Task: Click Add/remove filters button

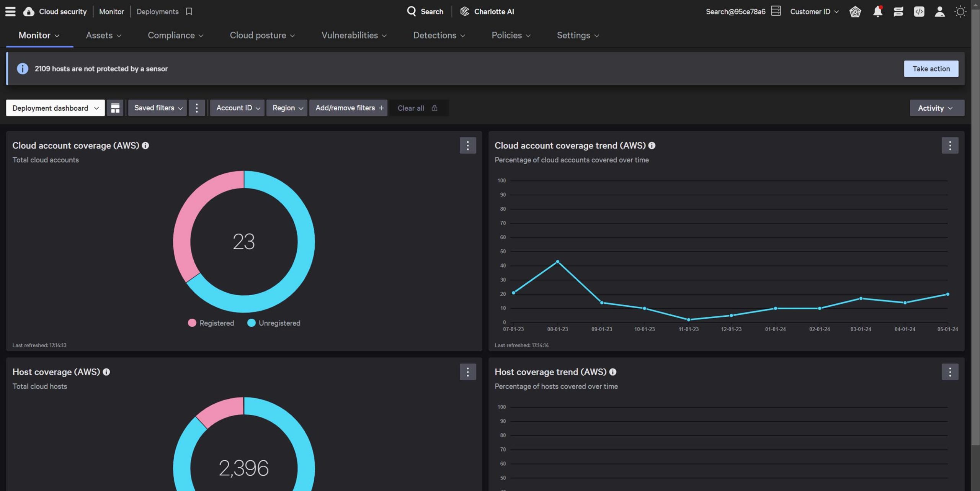Action: (348, 108)
